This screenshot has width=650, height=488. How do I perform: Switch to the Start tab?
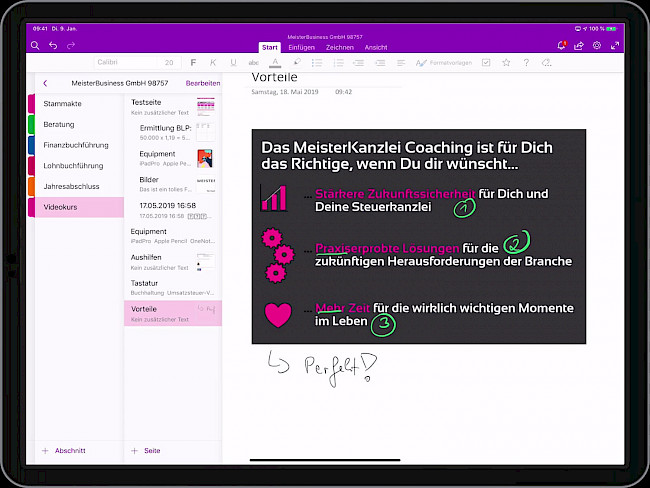[269, 47]
